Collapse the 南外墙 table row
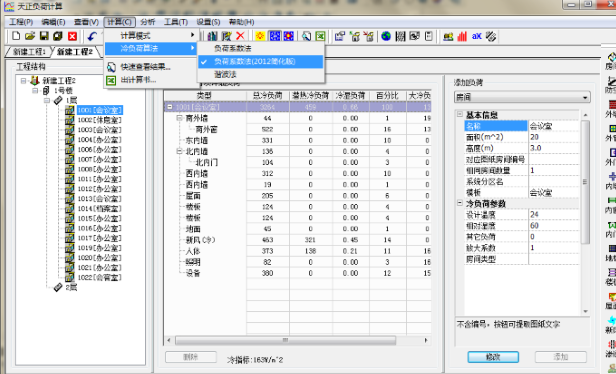616x374 pixels. [180, 118]
